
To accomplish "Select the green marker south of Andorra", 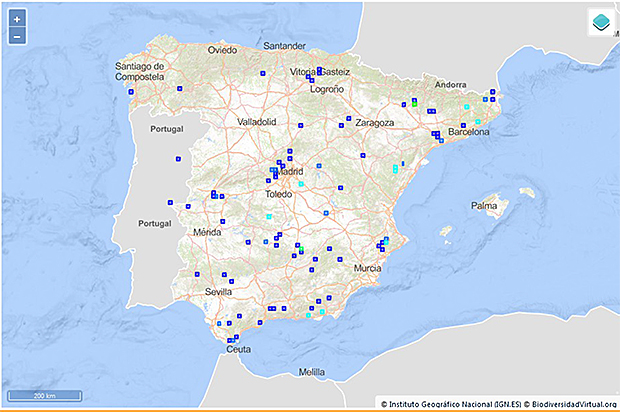I will pos(414,103).
